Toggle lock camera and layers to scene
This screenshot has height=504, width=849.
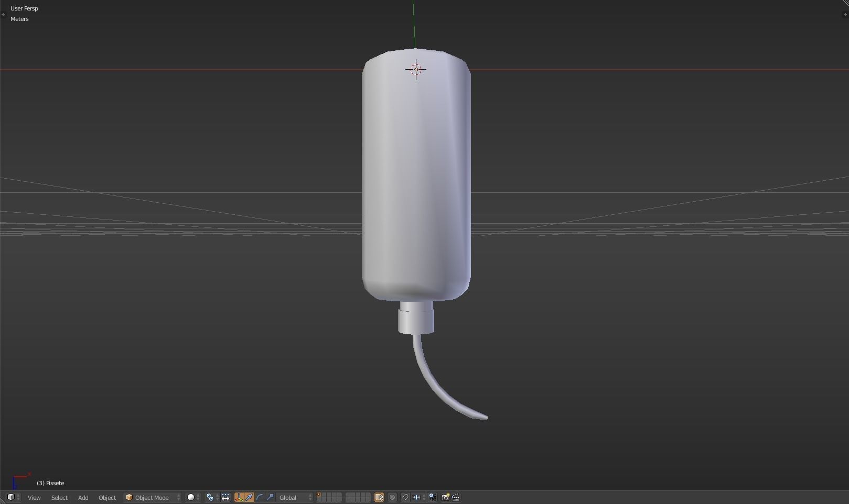[x=379, y=497]
